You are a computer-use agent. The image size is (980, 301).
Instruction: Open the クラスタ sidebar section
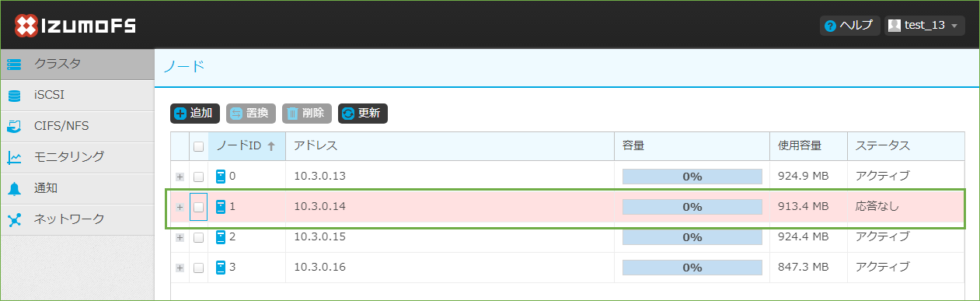78,64
